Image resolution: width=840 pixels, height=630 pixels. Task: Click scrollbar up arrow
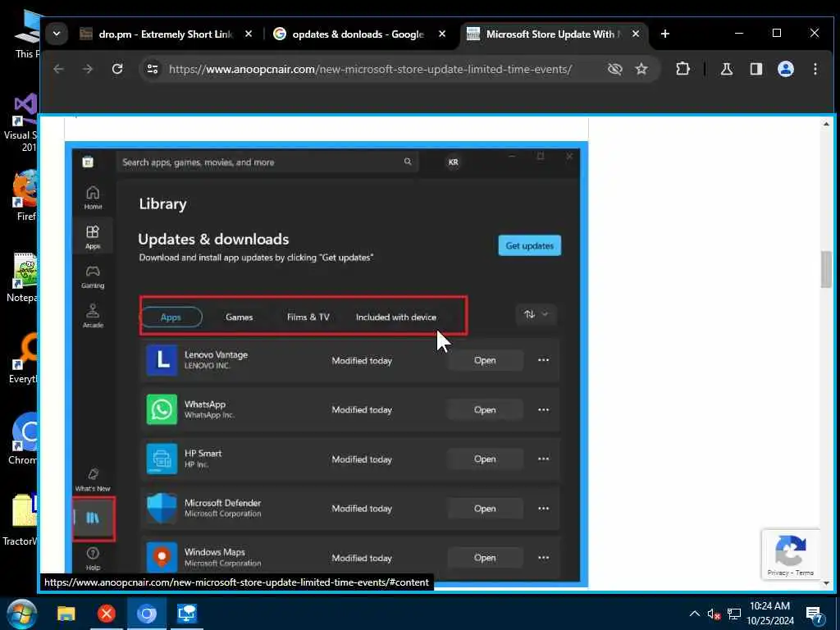point(826,124)
